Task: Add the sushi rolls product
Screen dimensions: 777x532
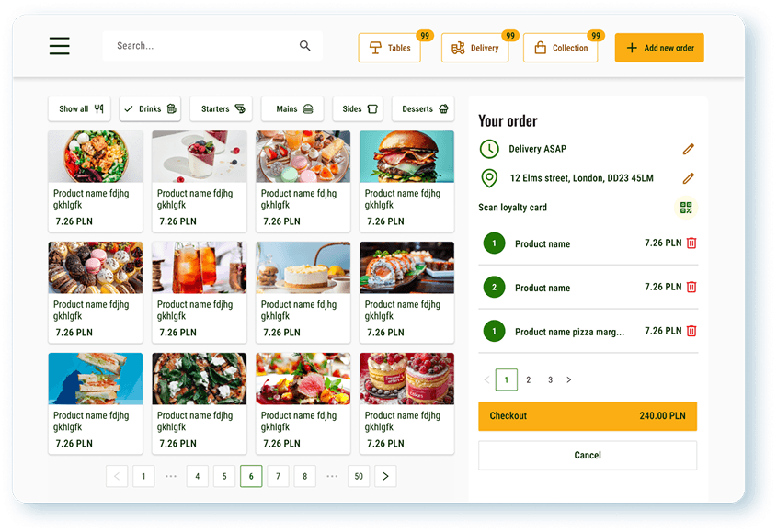Action: pyautogui.click(x=406, y=292)
